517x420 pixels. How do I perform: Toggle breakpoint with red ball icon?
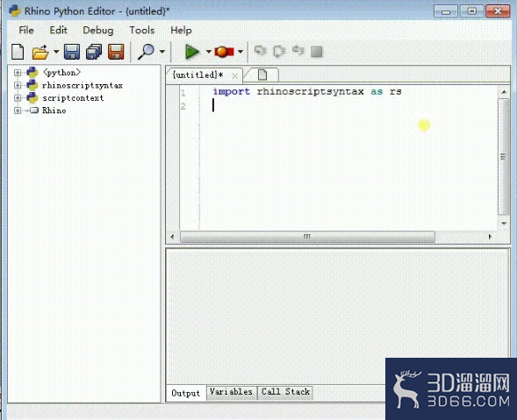pyautogui.click(x=224, y=52)
